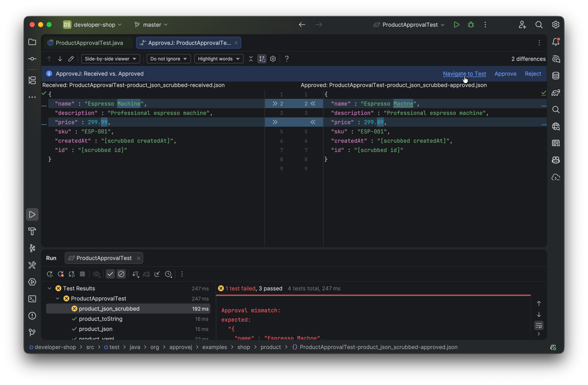Click the Reject link

click(533, 73)
